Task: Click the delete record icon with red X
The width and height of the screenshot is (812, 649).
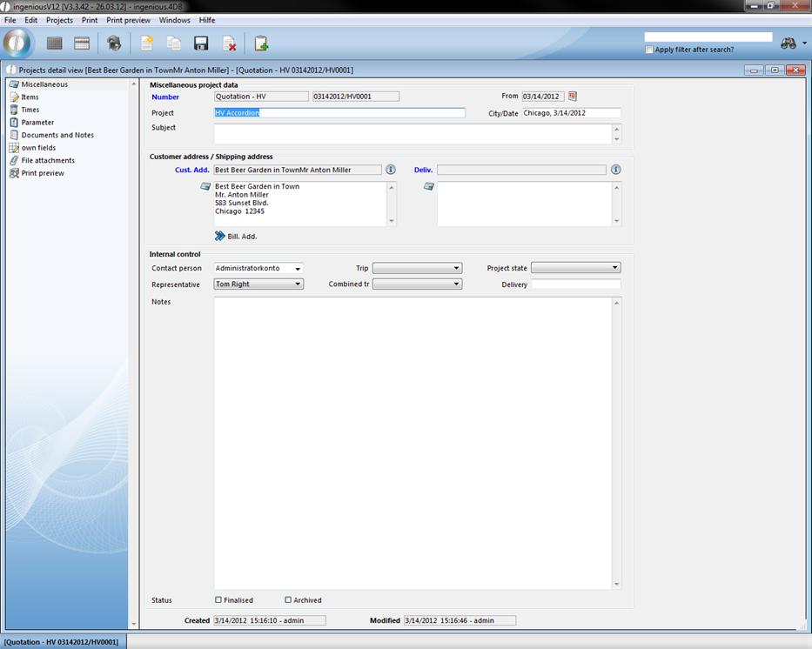Action: coord(229,43)
